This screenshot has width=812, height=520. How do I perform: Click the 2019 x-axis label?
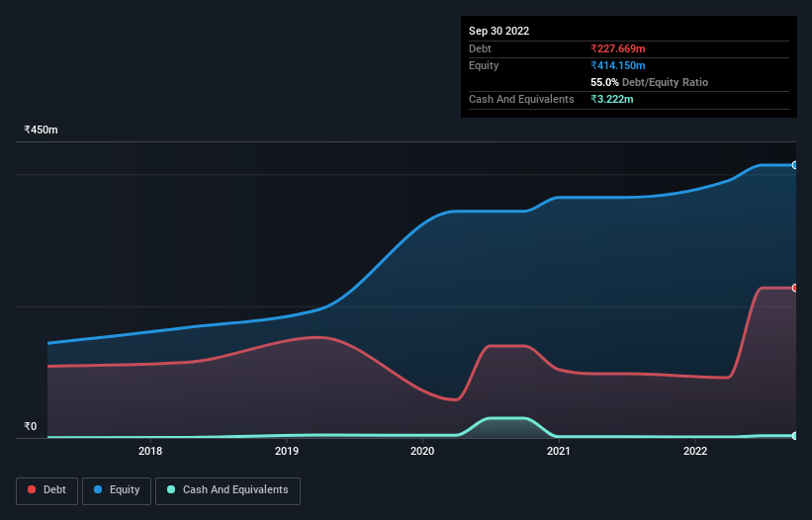287,451
